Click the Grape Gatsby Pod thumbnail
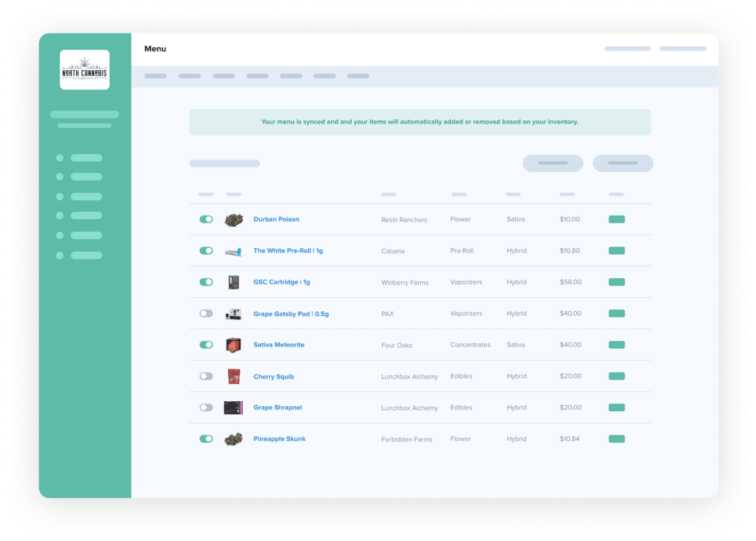 coord(234,314)
